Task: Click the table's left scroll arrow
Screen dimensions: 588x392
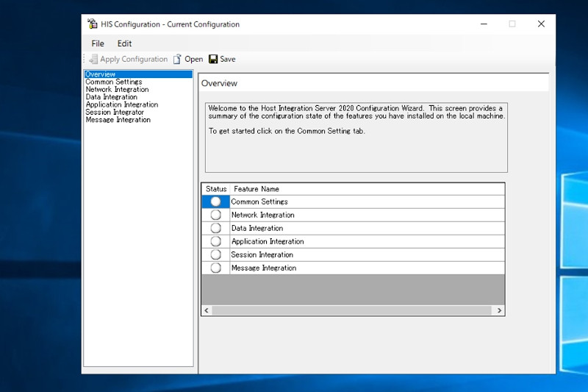Action: pyautogui.click(x=207, y=310)
